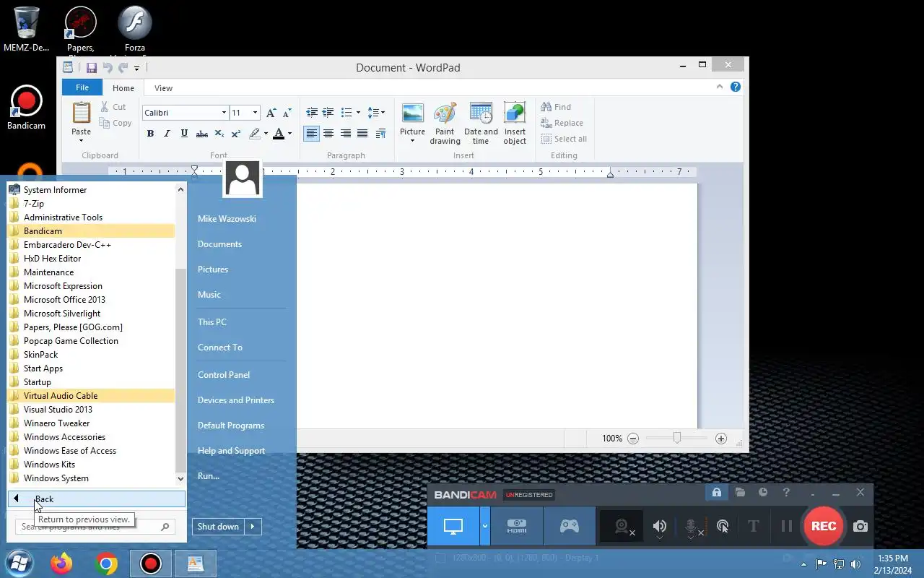Click the Shrink font icon
The image size is (924, 578).
pos(287,113)
